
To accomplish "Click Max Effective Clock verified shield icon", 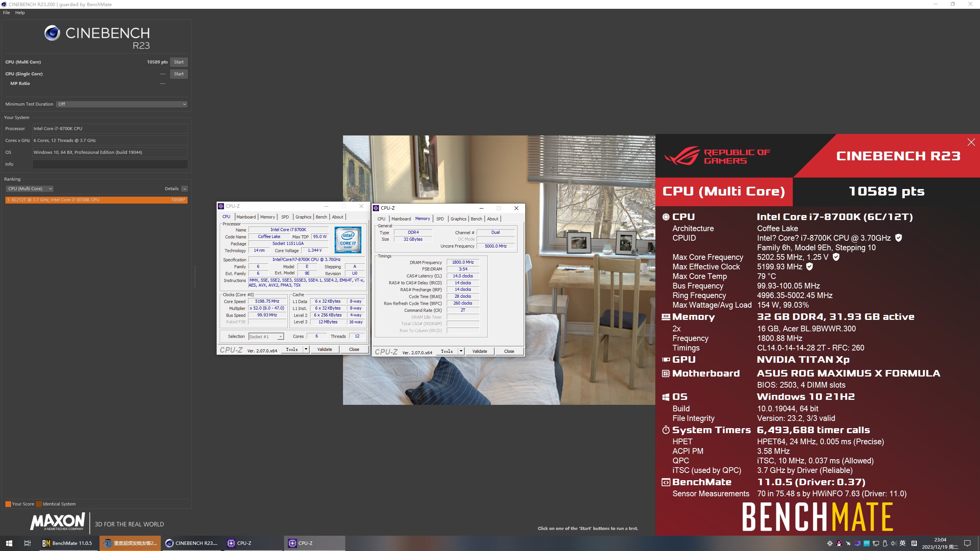I will click(809, 267).
